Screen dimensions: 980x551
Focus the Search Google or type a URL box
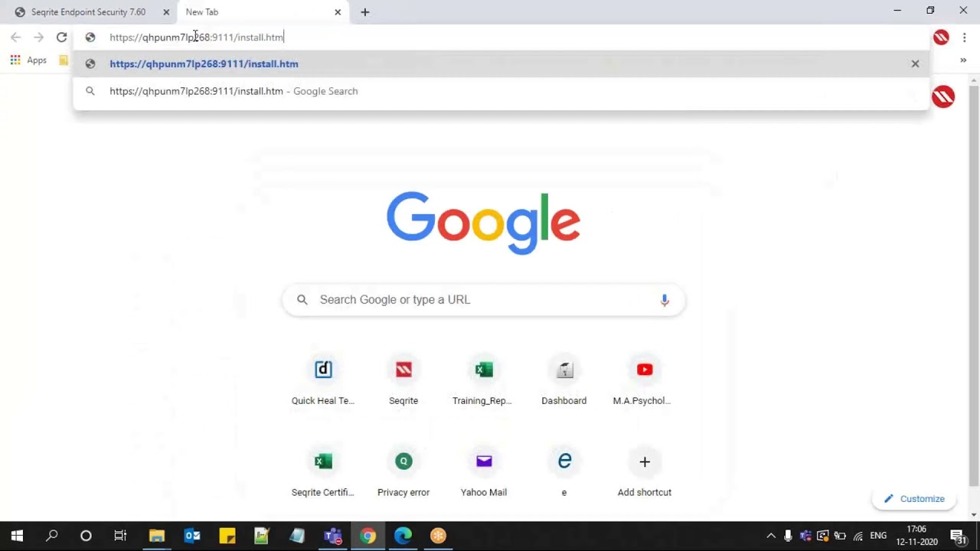[x=483, y=300]
